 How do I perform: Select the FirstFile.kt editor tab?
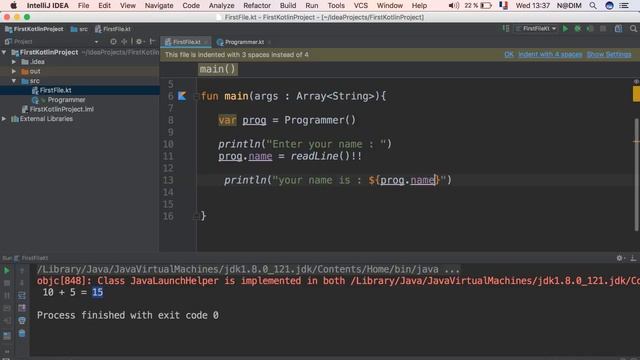(x=186, y=42)
